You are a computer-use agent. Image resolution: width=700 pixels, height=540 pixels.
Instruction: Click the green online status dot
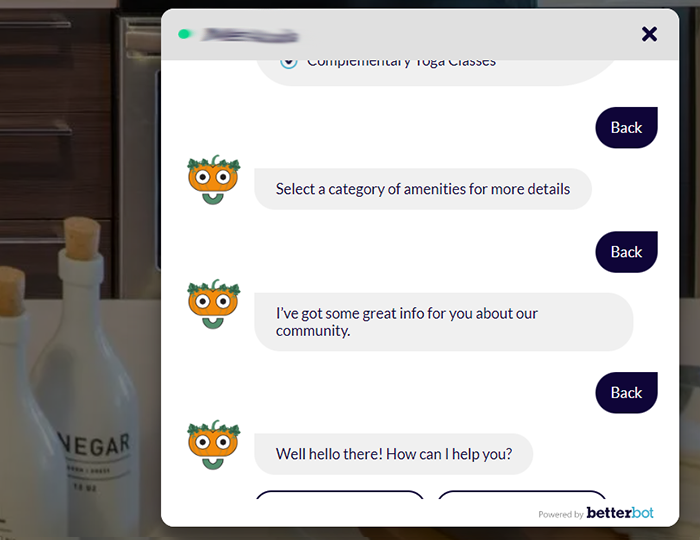(x=184, y=34)
